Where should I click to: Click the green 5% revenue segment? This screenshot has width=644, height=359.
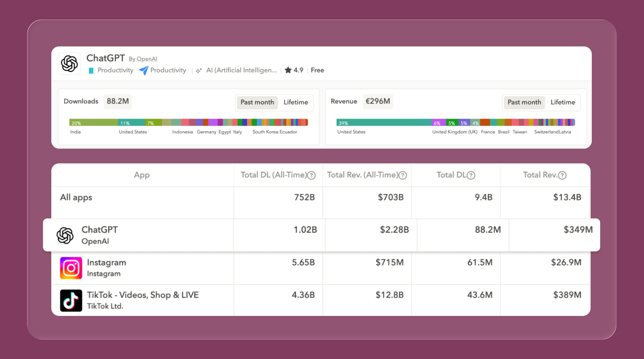tap(452, 122)
